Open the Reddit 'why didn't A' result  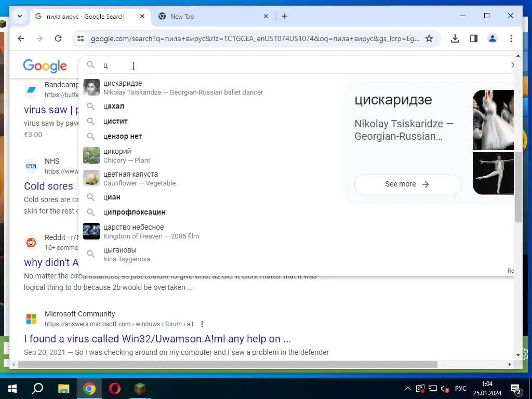point(51,262)
